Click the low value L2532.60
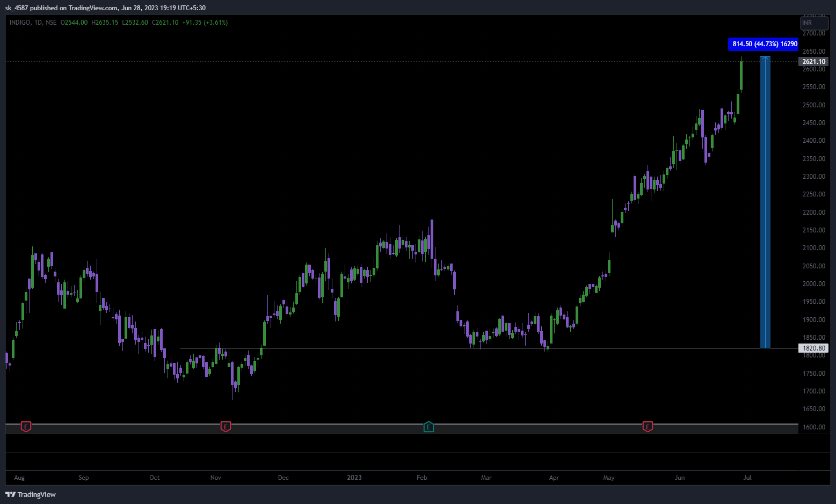The height and width of the screenshot is (504, 836). 135,23
